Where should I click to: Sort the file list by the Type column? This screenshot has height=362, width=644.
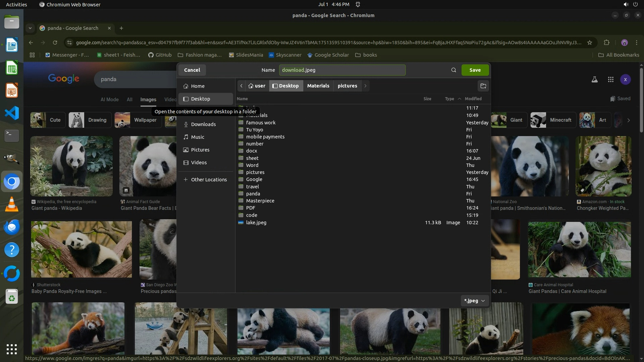[x=449, y=99]
